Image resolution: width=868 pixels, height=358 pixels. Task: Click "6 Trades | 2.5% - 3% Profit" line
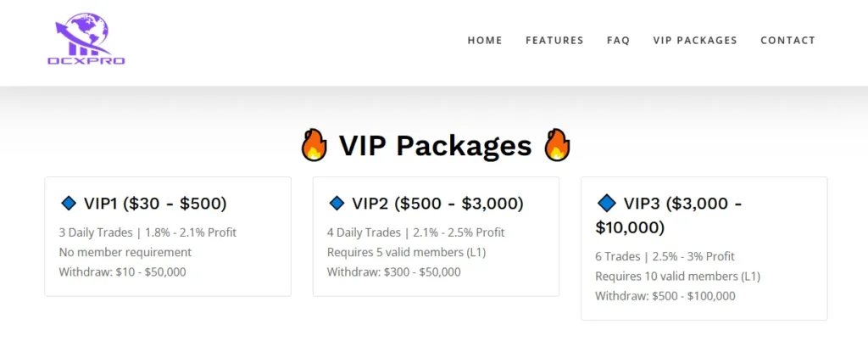[665, 256]
